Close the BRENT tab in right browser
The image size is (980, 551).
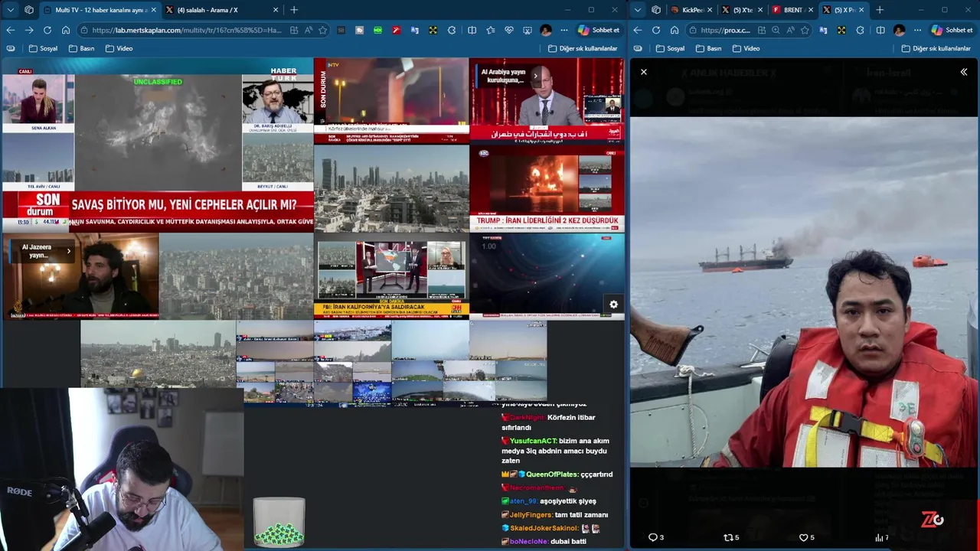pos(810,10)
